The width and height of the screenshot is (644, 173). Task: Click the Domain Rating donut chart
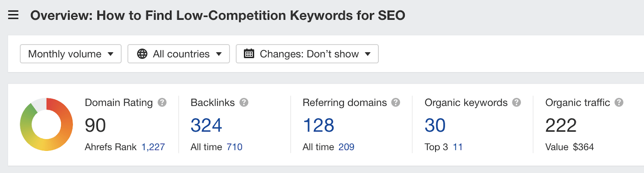click(x=46, y=124)
